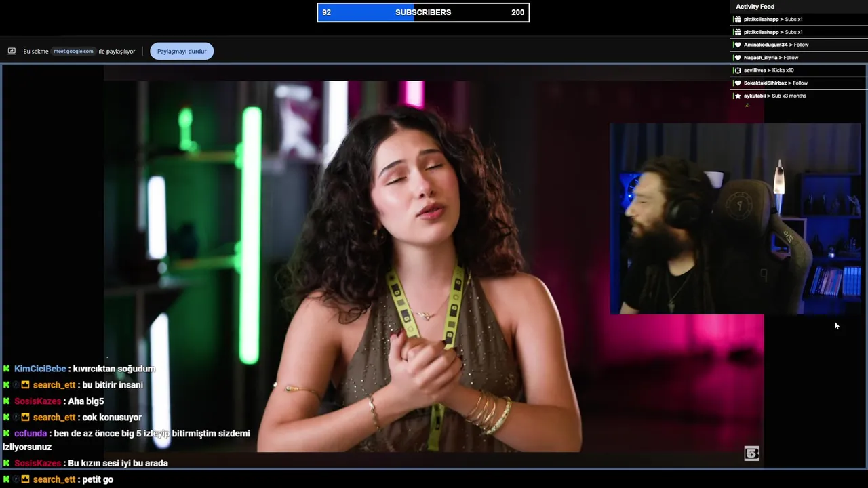Click the chat message 'kıvırcıktan soğudum'
This screenshot has height=488, width=868.
(x=114, y=369)
